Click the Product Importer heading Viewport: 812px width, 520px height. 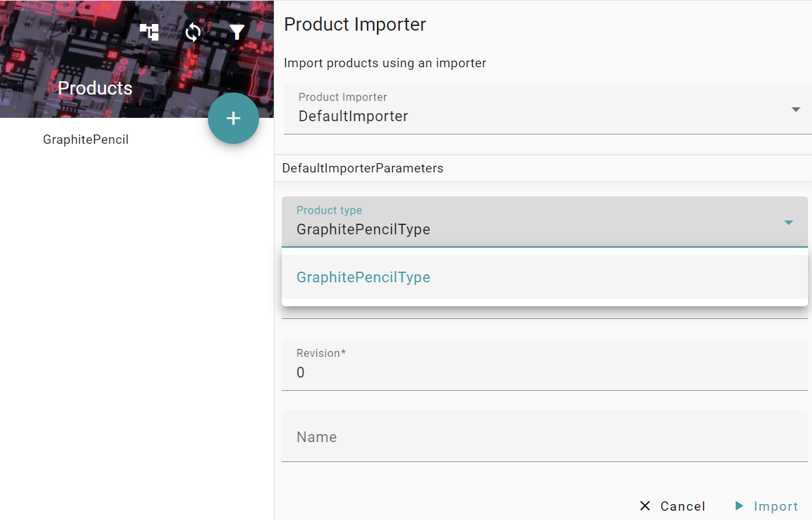click(x=355, y=25)
